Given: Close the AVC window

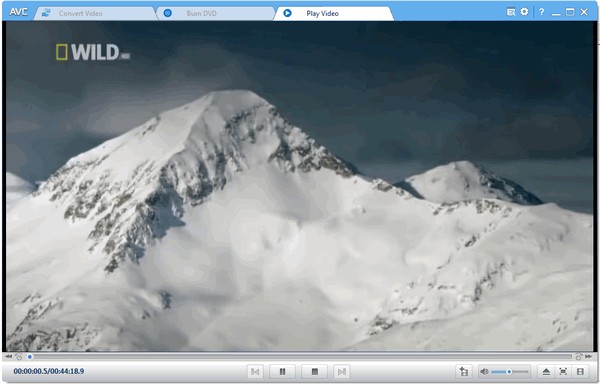Looking at the screenshot, I should tap(584, 12).
